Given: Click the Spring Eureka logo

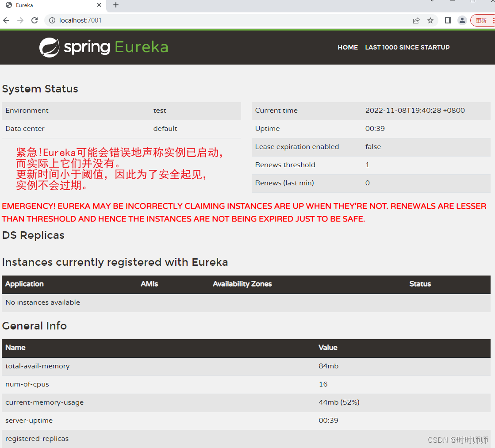Looking at the screenshot, I should coord(104,47).
